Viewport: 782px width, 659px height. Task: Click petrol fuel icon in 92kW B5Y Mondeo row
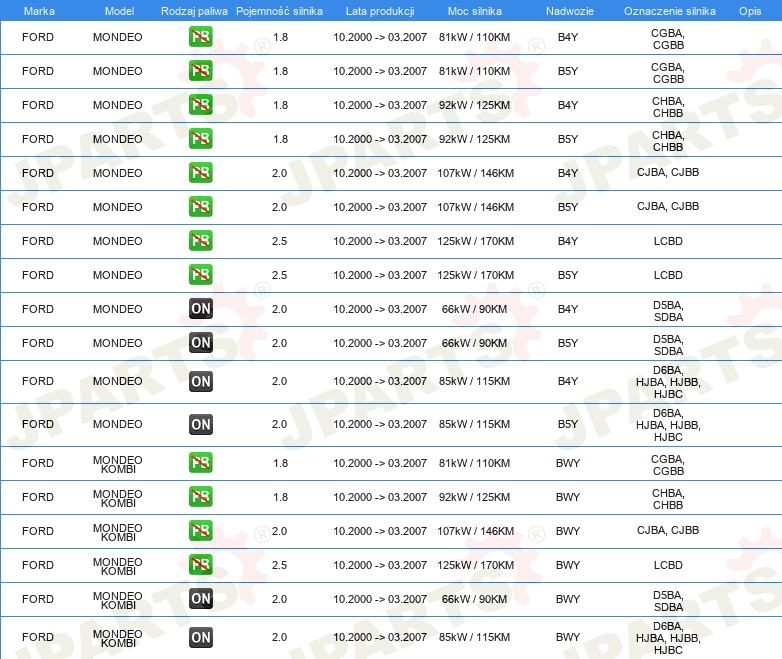(200, 139)
